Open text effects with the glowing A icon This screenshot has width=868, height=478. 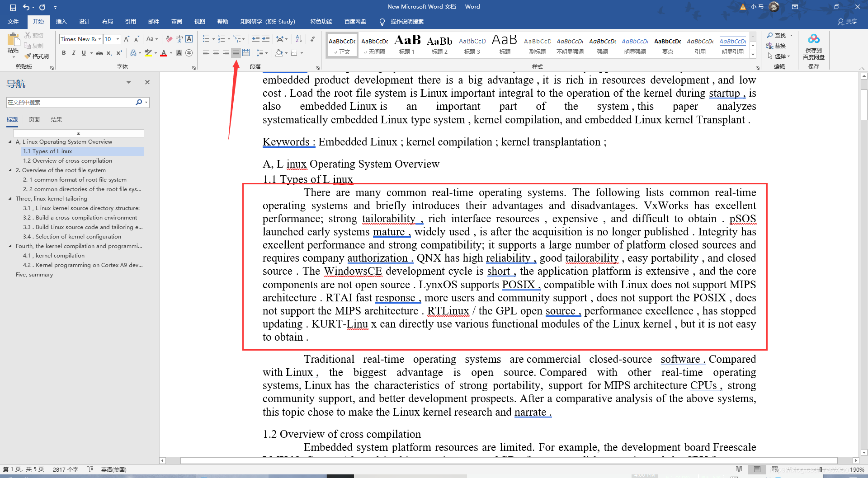[133, 53]
